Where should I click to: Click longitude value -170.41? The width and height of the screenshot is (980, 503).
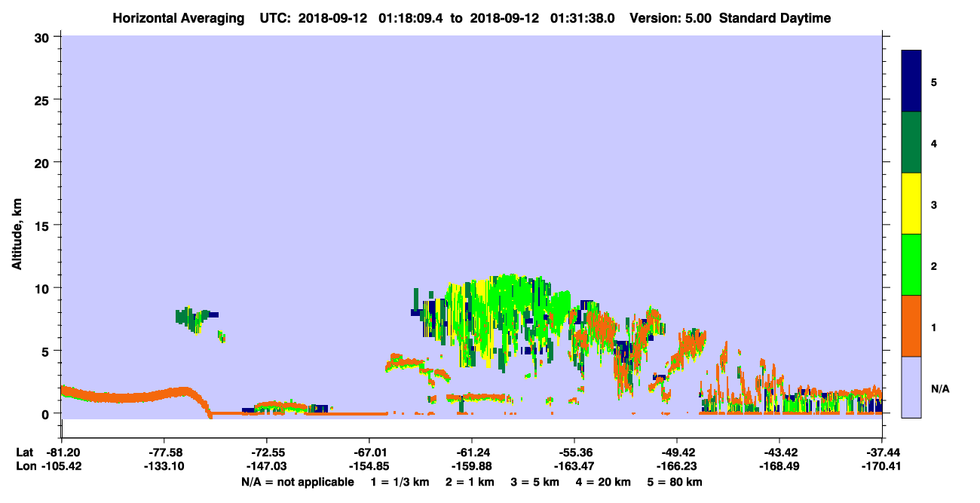coord(881,467)
